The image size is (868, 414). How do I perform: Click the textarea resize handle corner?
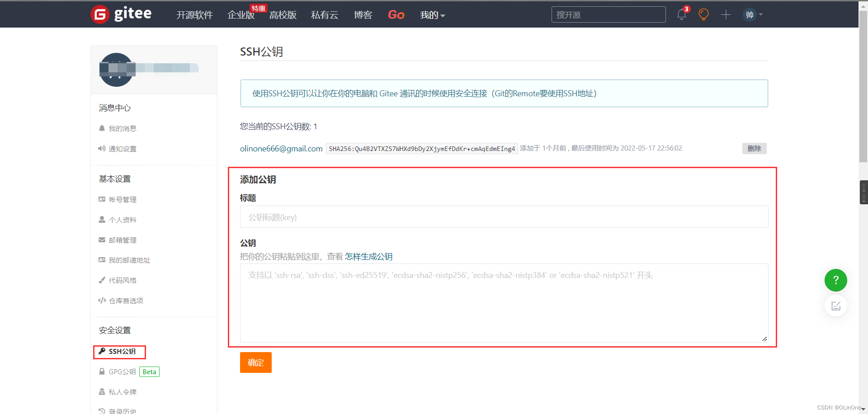(764, 339)
